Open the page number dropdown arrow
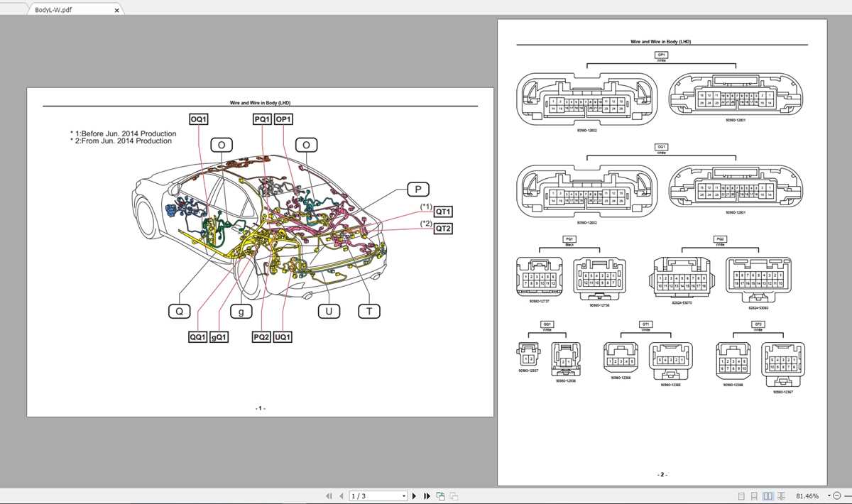The width and height of the screenshot is (852, 504). [405, 495]
